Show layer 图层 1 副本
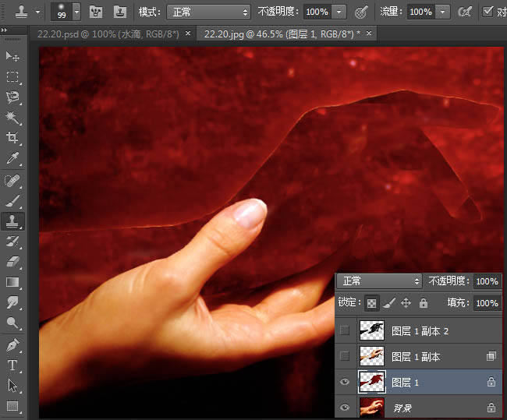Screen dimensions: 507x420 [345, 356]
